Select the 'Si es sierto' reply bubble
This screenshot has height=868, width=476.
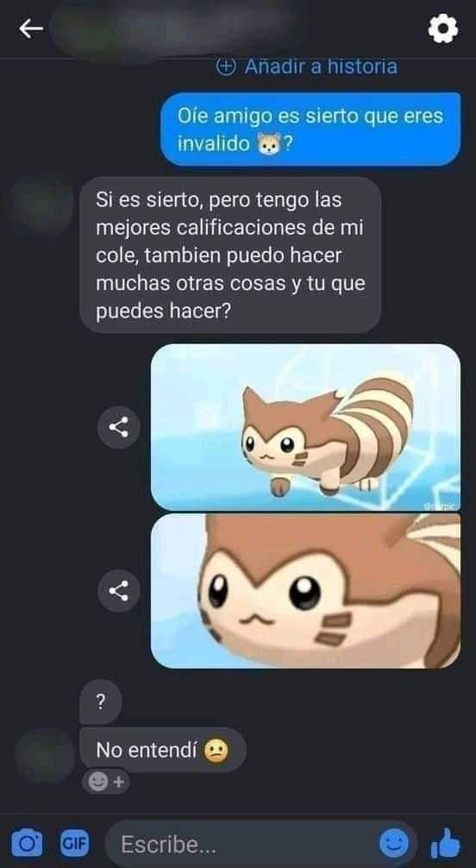point(230,255)
